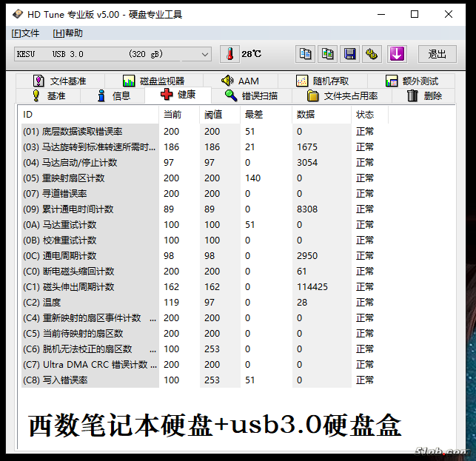
Task: Select row (C8) 写入错误率
Action: [205, 380]
